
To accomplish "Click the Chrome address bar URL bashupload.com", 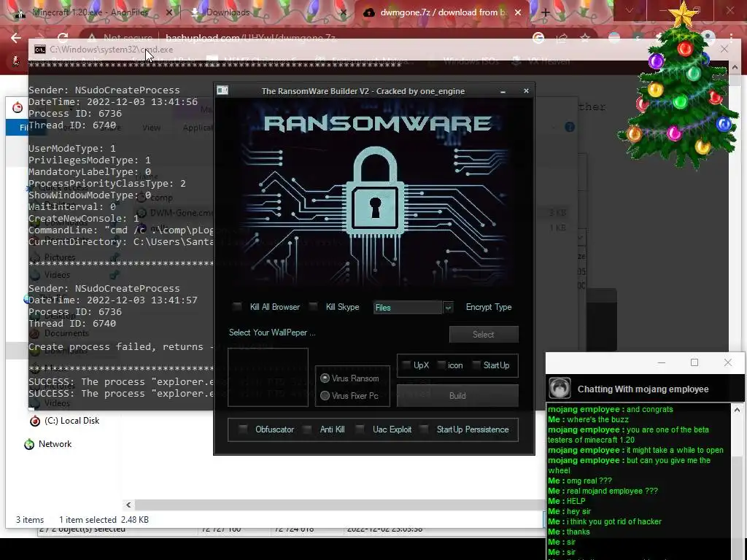I will (251, 38).
